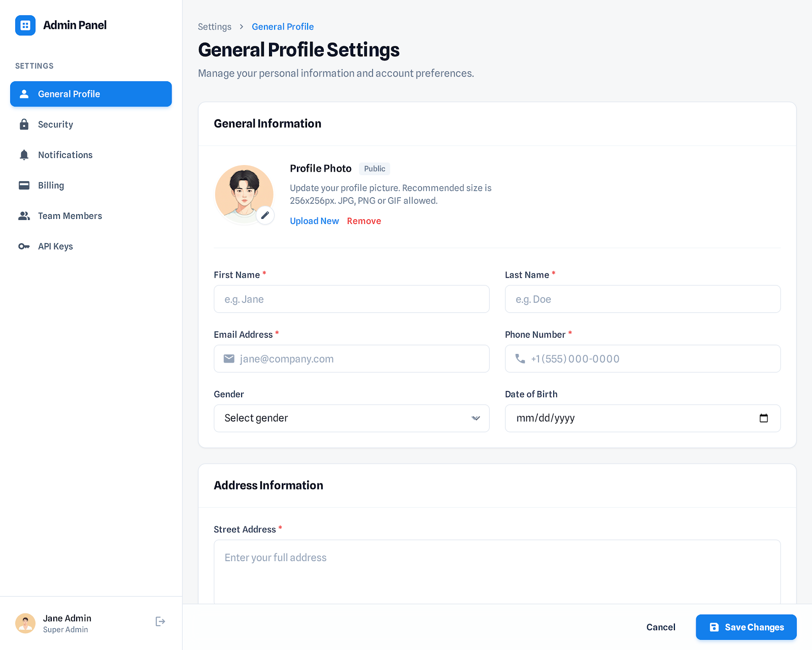Image resolution: width=812 pixels, height=650 pixels.
Task: Click the Billing card icon
Action: click(x=24, y=185)
